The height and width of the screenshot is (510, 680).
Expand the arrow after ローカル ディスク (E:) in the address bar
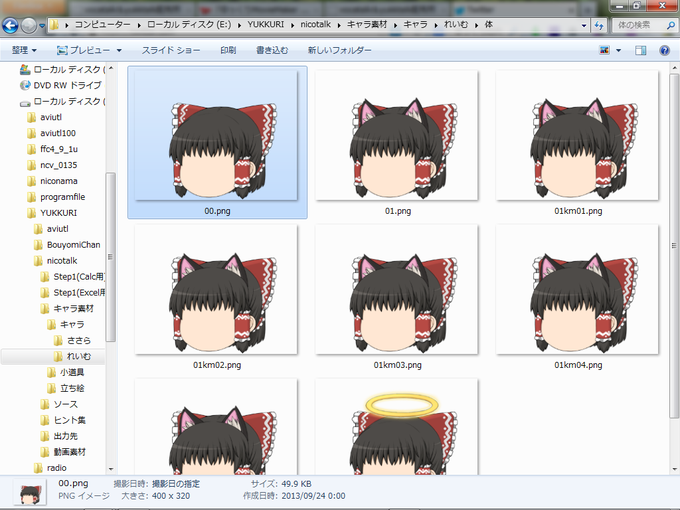[239, 25]
